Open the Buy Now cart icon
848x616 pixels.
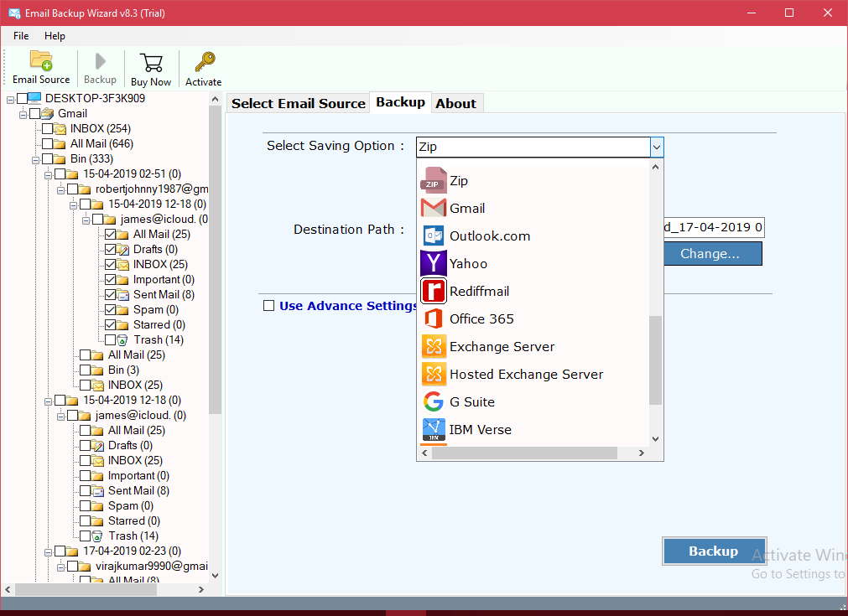coord(151,63)
